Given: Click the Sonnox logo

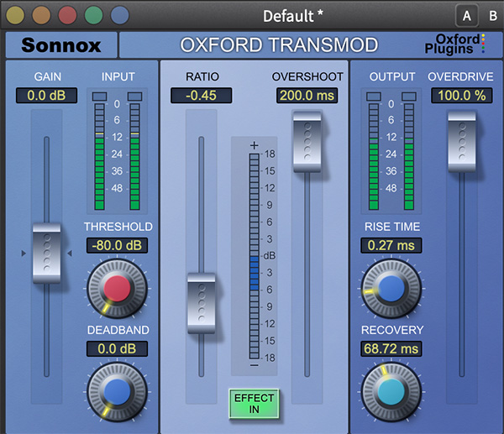Looking at the screenshot, I should (61, 45).
